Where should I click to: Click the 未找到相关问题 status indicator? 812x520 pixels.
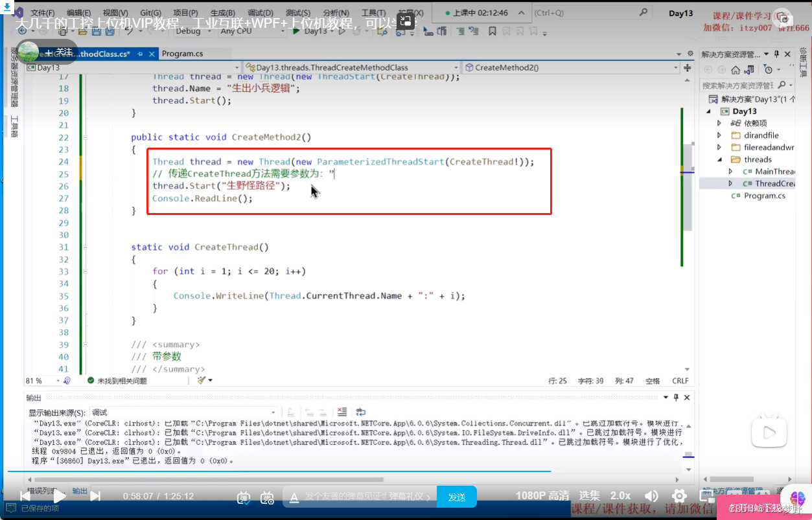(117, 381)
